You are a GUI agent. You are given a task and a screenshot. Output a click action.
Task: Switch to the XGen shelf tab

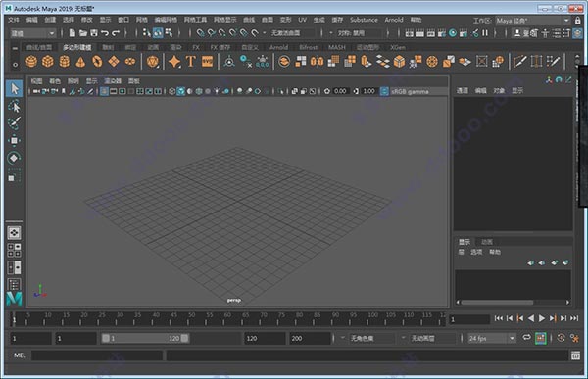(398, 47)
